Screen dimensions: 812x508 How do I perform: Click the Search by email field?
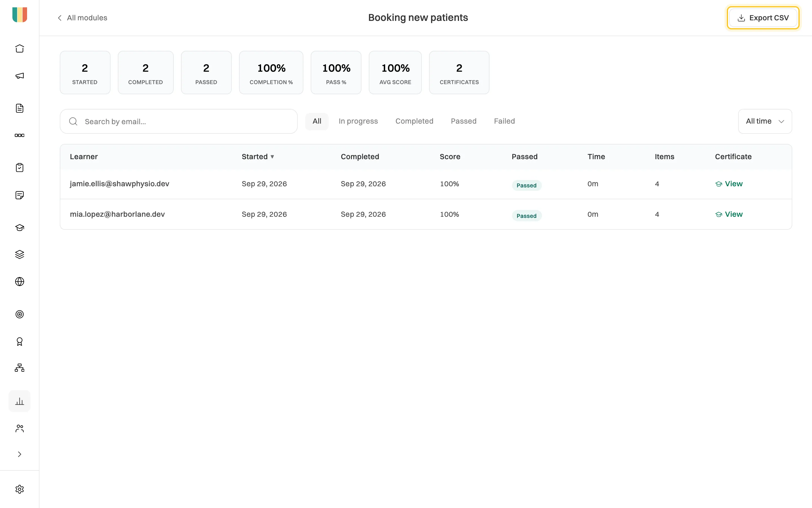coord(178,121)
